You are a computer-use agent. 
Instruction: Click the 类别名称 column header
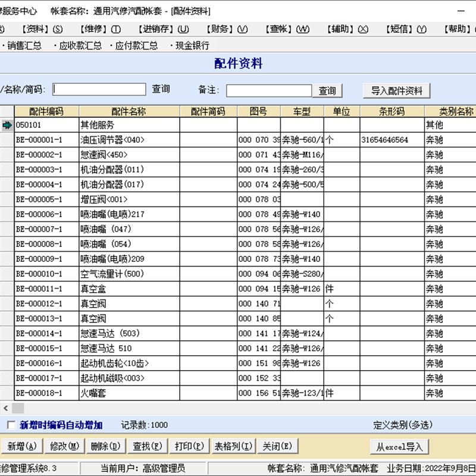[450, 111]
